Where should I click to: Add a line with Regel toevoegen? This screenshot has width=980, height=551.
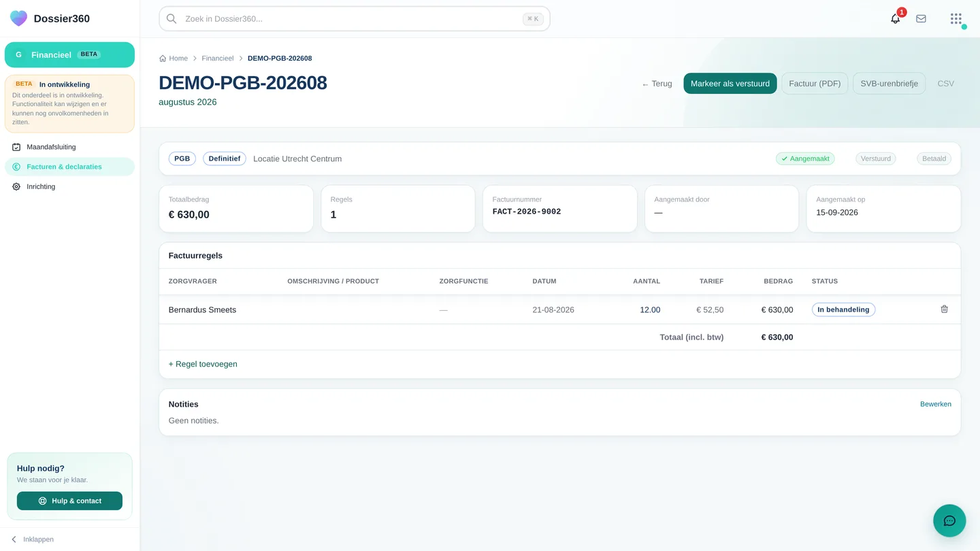click(203, 364)
